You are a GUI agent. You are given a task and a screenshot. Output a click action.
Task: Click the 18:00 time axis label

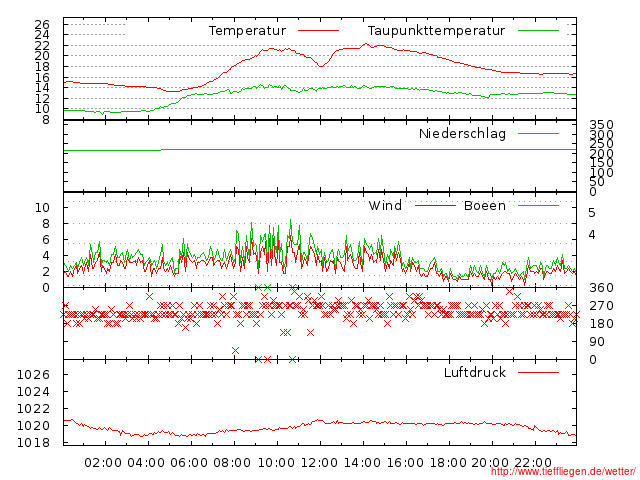pos(448,463)
